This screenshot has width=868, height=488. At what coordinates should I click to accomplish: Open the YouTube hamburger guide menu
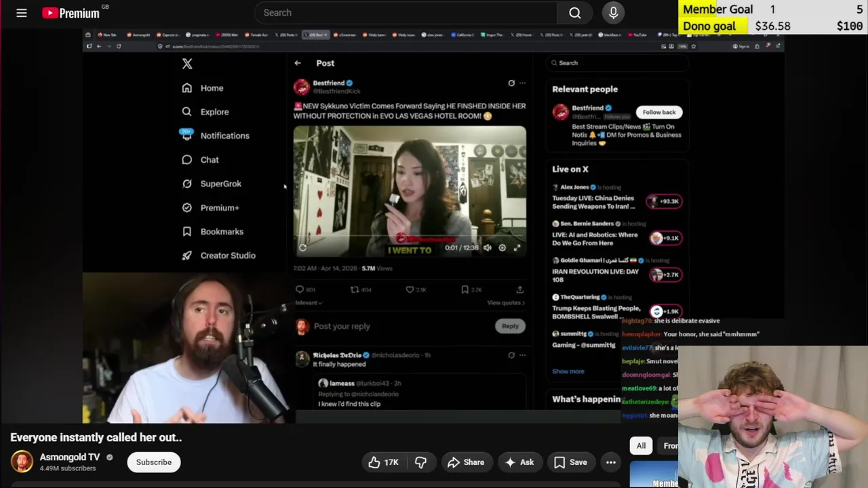click(22, 13)
